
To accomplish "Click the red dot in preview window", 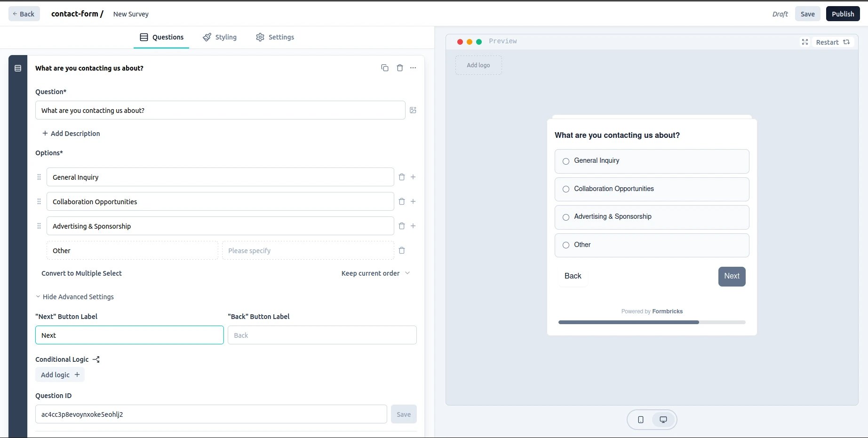I will pyautogui.click(x=460, y=42).
